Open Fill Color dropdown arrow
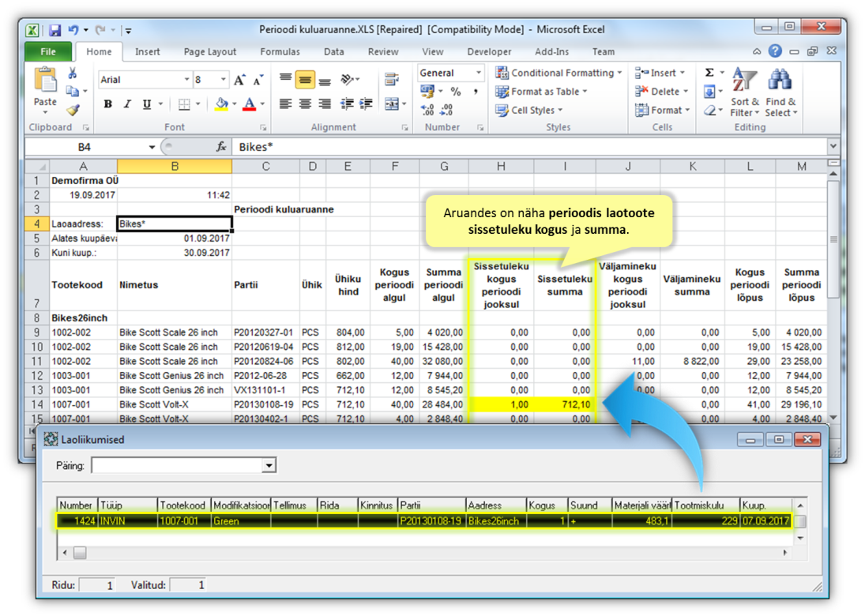 pos(235,103)
